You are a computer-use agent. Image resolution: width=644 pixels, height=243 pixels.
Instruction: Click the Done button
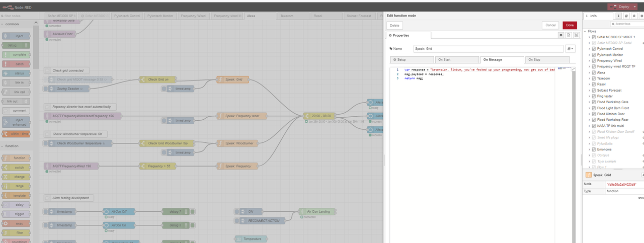[x=570, y=25]
